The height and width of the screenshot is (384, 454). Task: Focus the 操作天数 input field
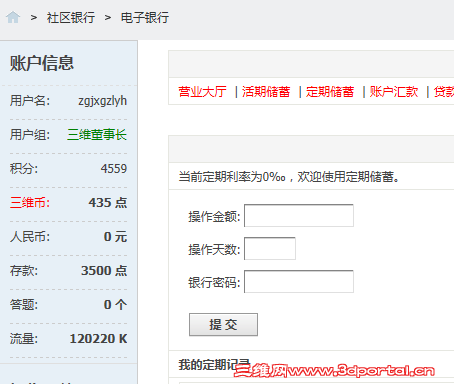pos(270,248)
